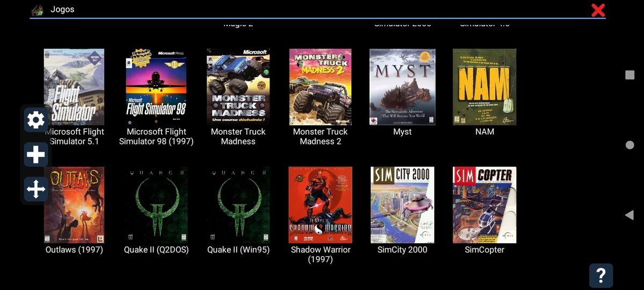This screenshot has height=290, width=644.
Task: Tap the Android circle home button
Action: (630, 145)
